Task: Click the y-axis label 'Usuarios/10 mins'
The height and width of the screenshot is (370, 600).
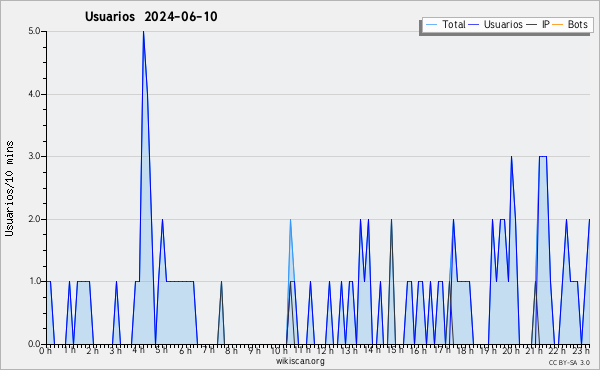Action: tap(9, 189)
